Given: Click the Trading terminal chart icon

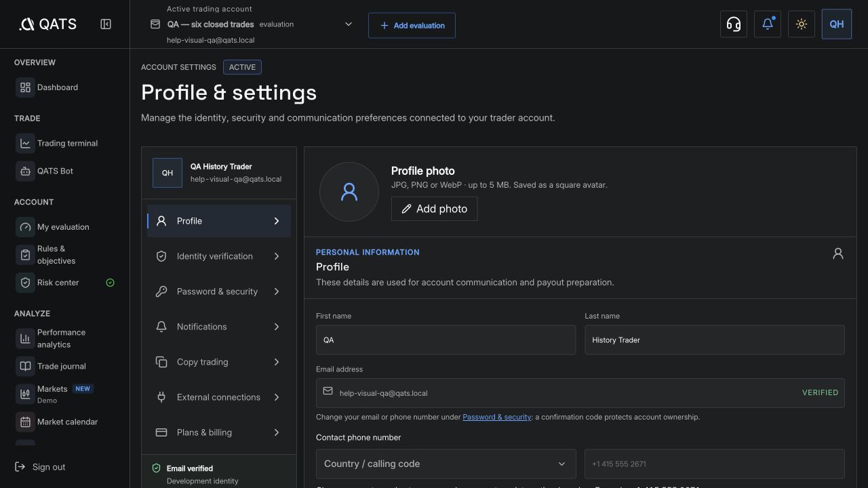Looking at the screenshot, I should coord(25,144).
